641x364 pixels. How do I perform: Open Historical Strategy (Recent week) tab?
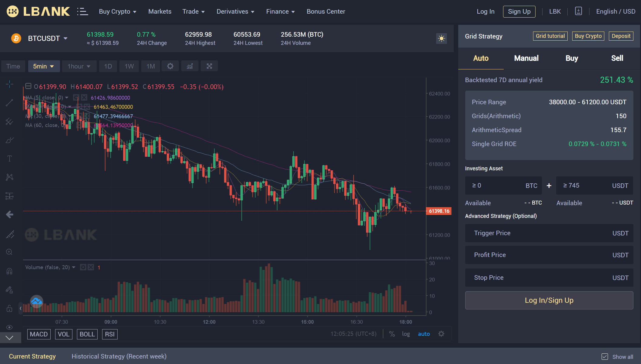click(x=119, y=356)
